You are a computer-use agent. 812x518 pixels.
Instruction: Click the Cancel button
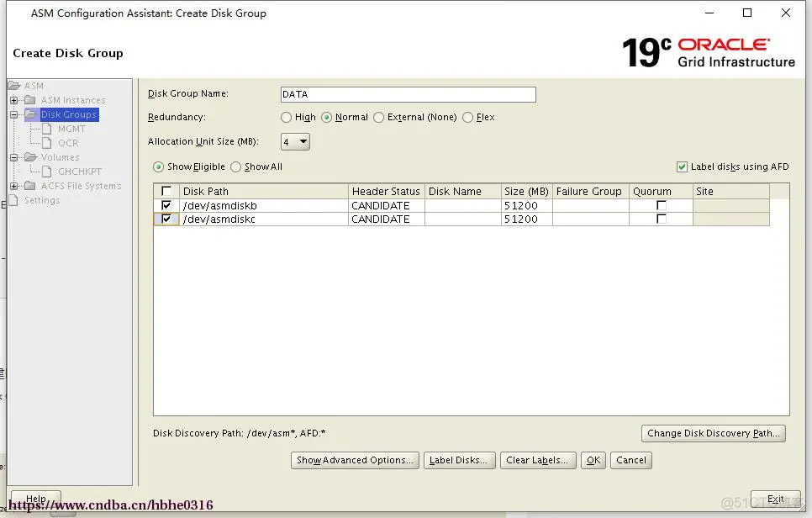(x=630, y=460)
